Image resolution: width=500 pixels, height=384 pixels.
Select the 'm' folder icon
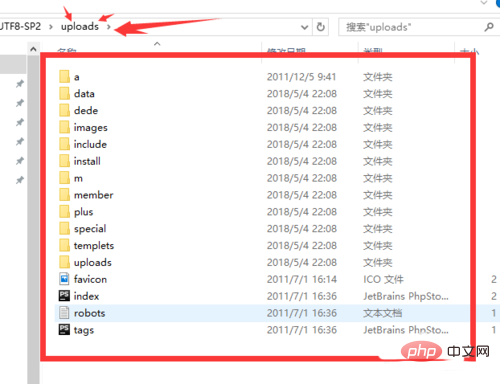coord(64,178)
